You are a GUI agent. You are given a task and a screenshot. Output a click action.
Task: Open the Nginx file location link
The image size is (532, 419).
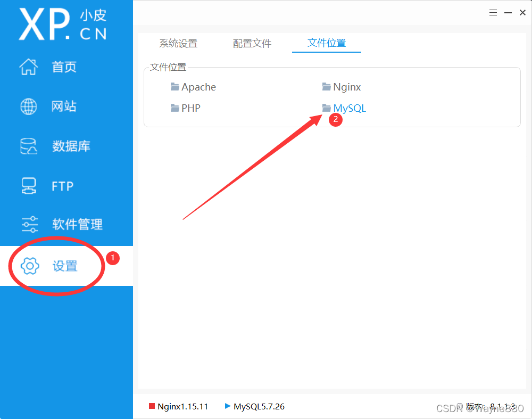pyautogui.click(x=347, y=87)
